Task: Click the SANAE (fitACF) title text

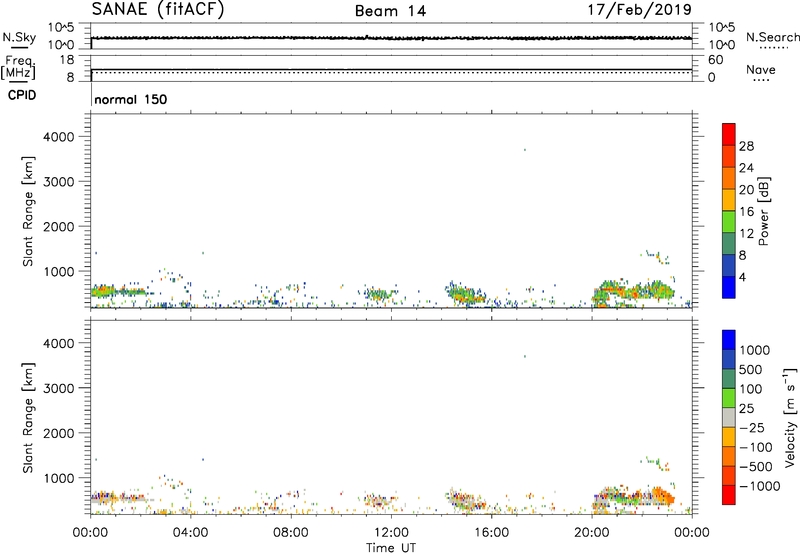Action: [158, 9]
